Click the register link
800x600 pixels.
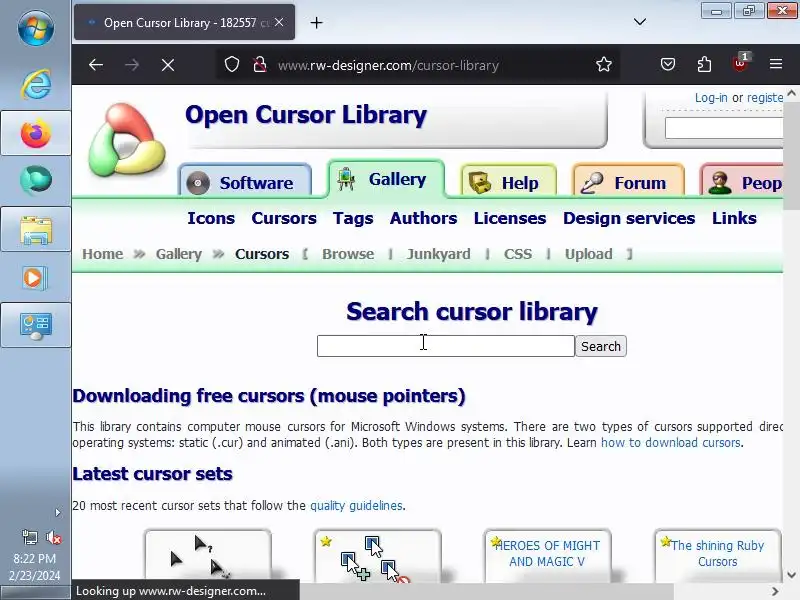pyautogui.click(x=765, y=97)
